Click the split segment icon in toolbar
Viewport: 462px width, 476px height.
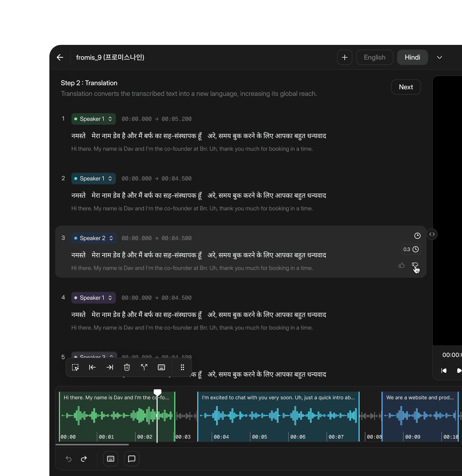pos(144,367)
